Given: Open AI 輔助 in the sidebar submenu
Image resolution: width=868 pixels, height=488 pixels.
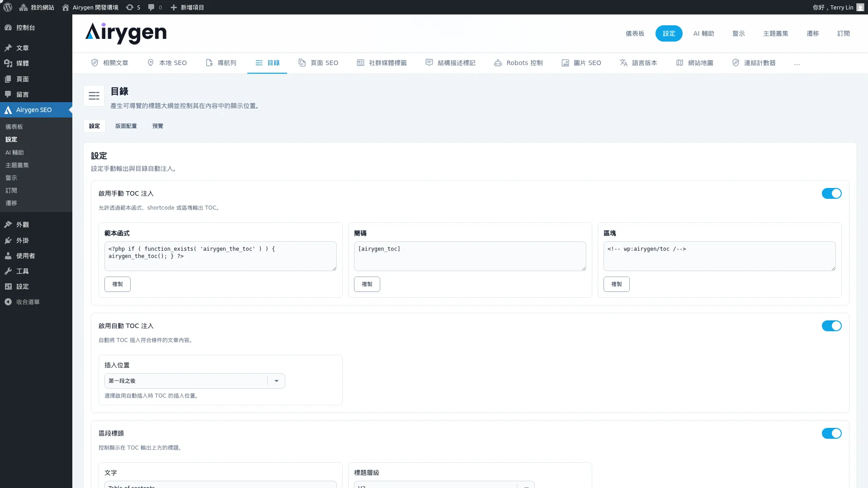Looking at the screenshot, I should click(x=14, y=153).
